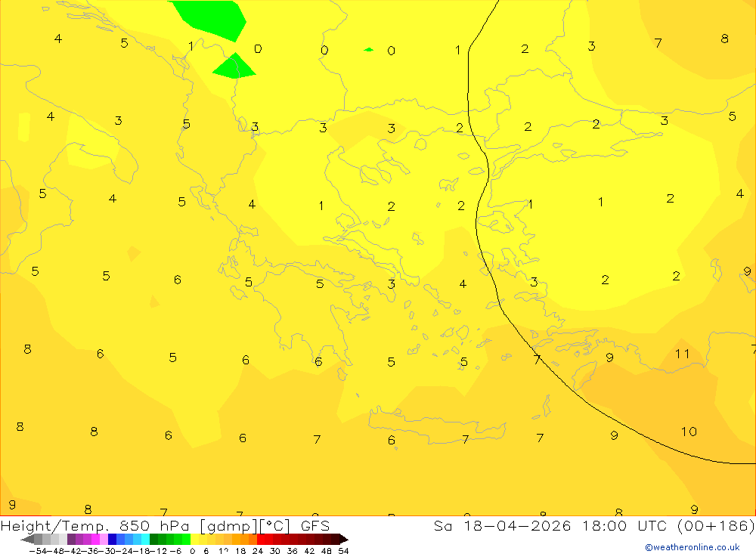Click the large green cold area at top
This screenshot has height=554, width=756.
coord(212,20)
